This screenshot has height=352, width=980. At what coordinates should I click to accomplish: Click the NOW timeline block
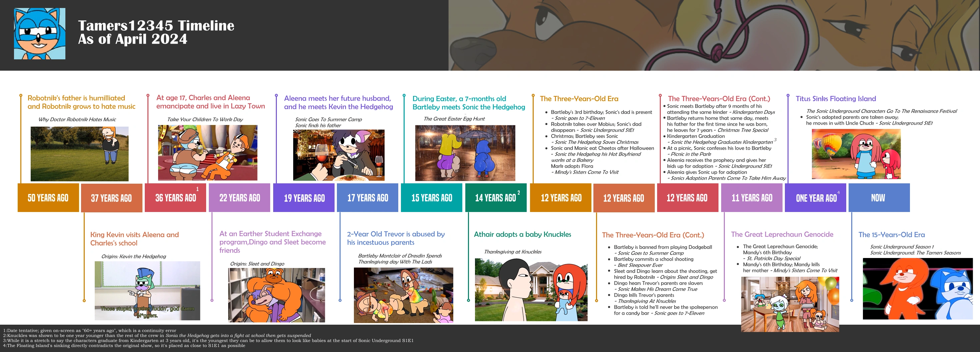pos(879,198)
